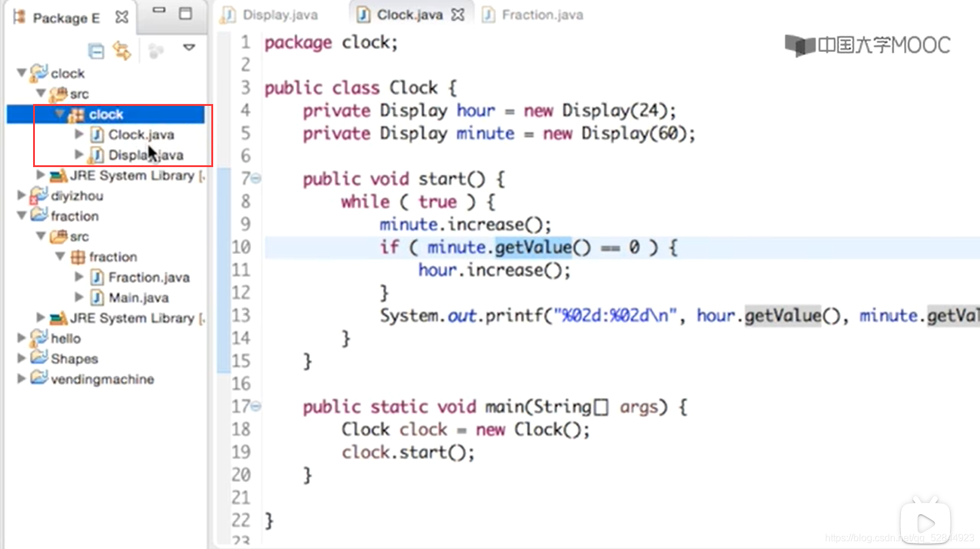Select Fraction.java file in tree
Screen dimensions: 980x549
click(x=149, y=277)
